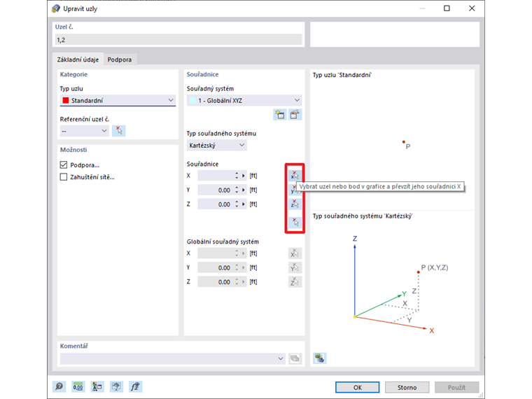Open the Y coordinate arrow menu
Viewport: 532px width, 399px height.
pyautogui.click(x=244, y=190)
